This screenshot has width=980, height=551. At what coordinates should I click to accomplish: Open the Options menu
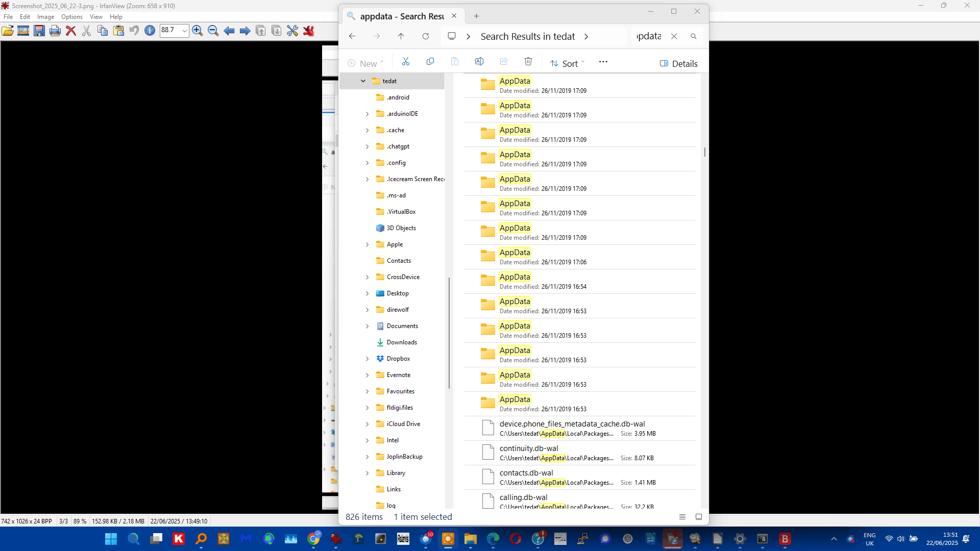[x=71, y=17]
